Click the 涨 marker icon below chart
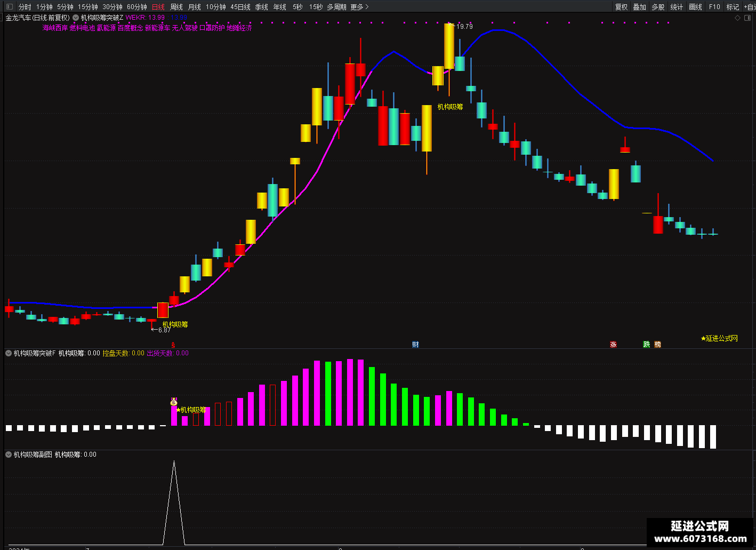The image size is (756, 550). click(613, 344)
